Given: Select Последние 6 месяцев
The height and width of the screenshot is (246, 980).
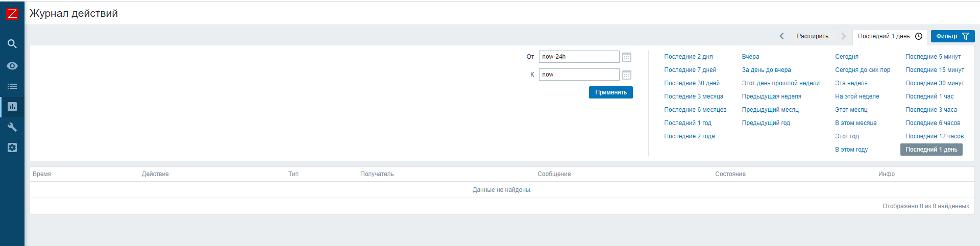Looking at the screenshot, I should (695, 110).
